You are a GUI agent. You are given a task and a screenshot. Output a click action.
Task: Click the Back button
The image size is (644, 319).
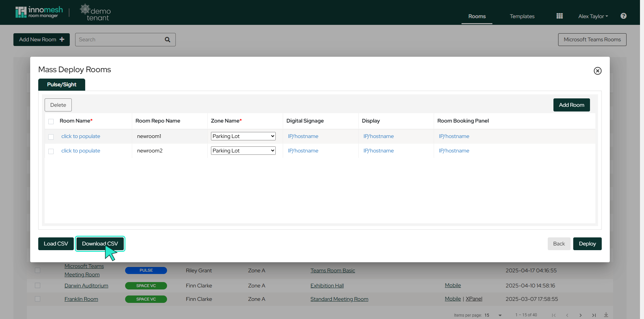click(x=559, y=244)
